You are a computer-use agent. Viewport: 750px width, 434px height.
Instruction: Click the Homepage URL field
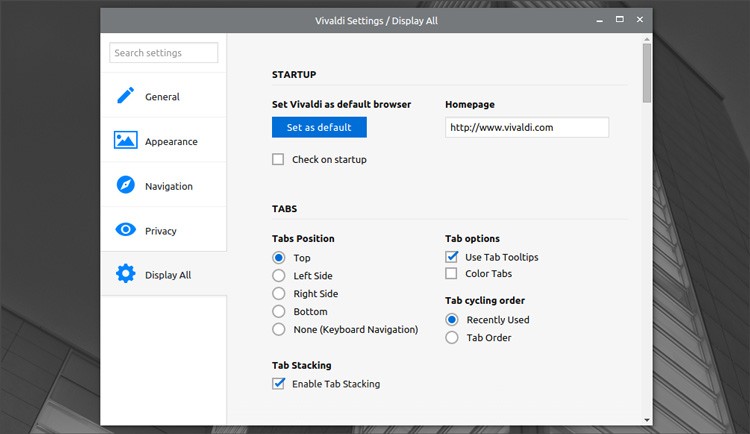(526, 127)
